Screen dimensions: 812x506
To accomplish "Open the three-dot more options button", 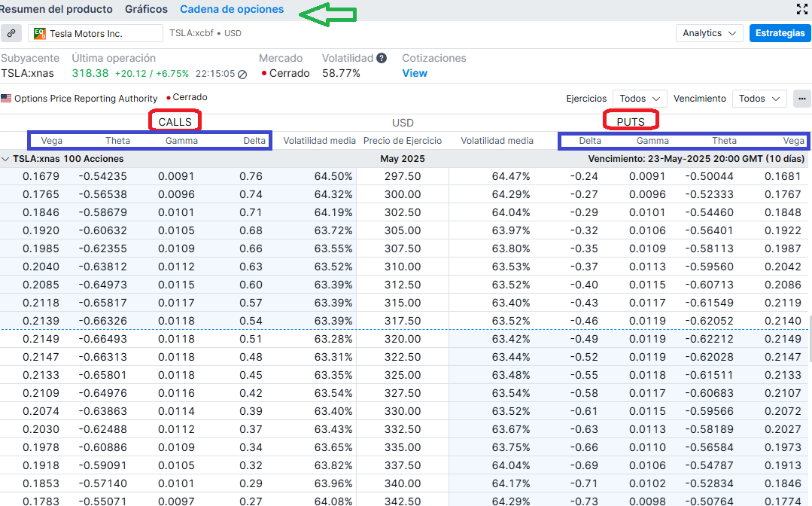I will (801, 99).
